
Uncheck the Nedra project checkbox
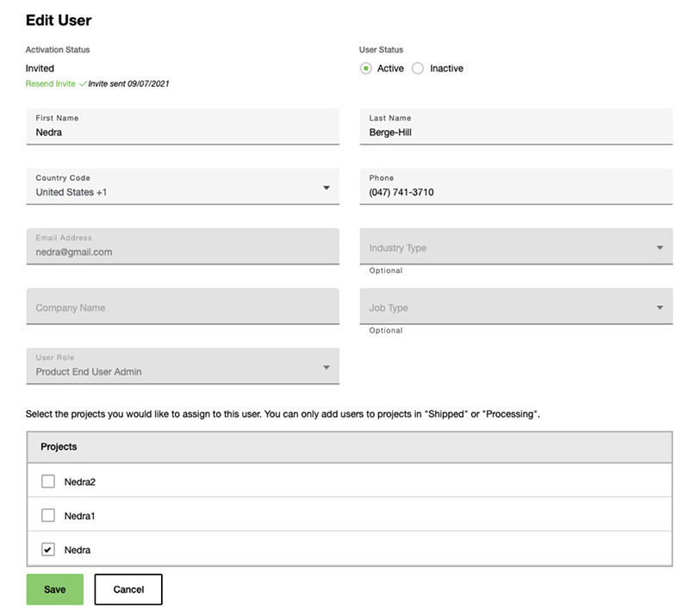click(48, 550)
